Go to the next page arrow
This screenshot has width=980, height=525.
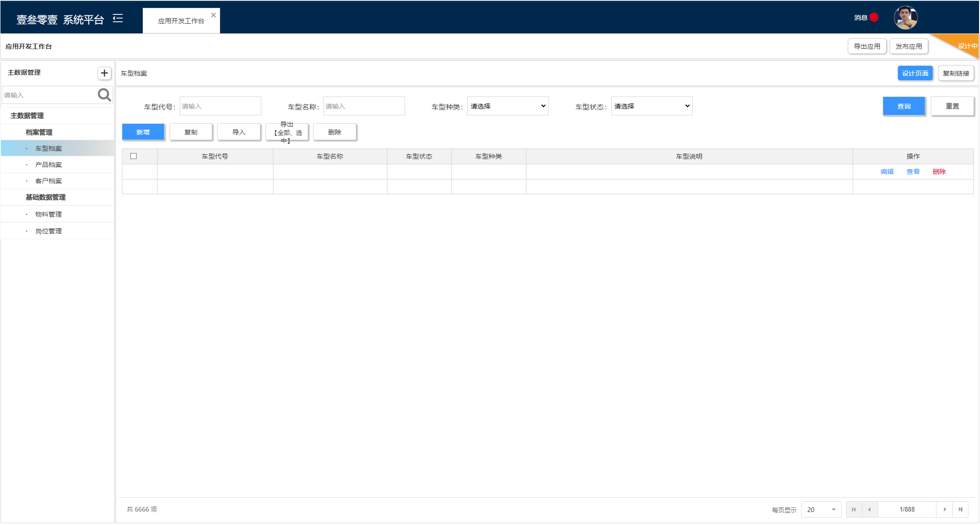[x=945, y=509]
